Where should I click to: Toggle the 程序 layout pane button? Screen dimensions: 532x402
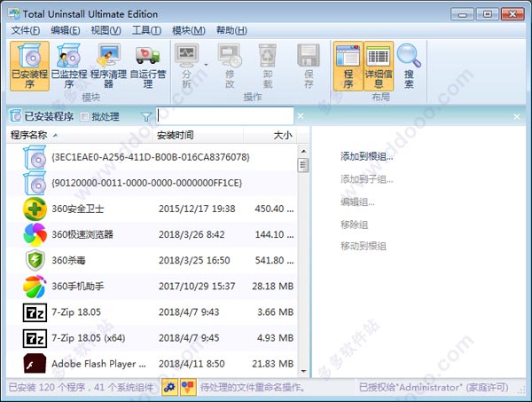(x=348, y=67)
